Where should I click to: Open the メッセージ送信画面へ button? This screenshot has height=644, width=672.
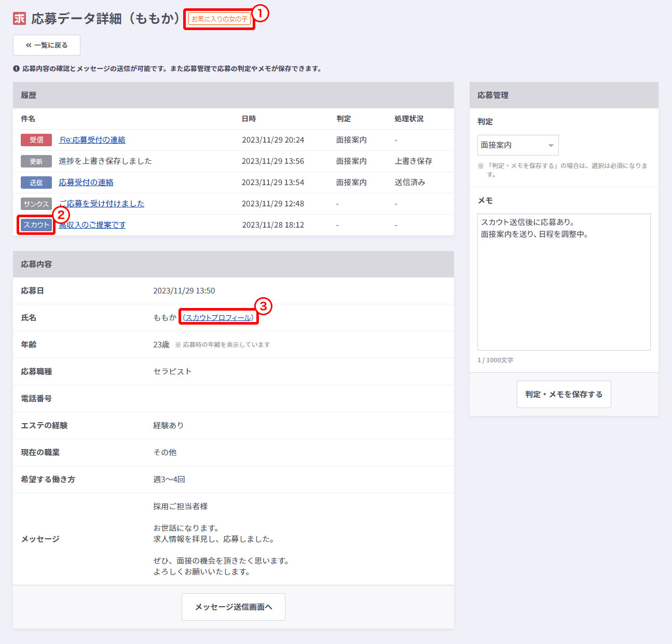coord(234,607)
